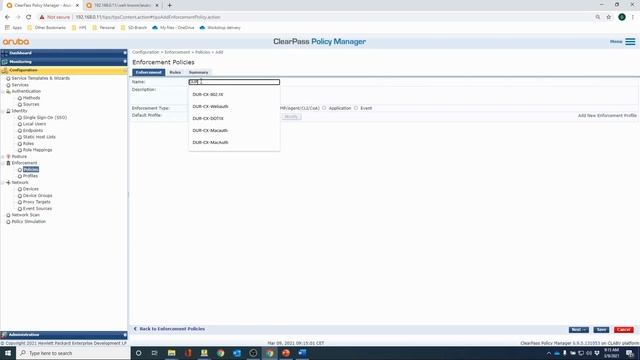Open Profiles under Enforcement

point(30,176)
